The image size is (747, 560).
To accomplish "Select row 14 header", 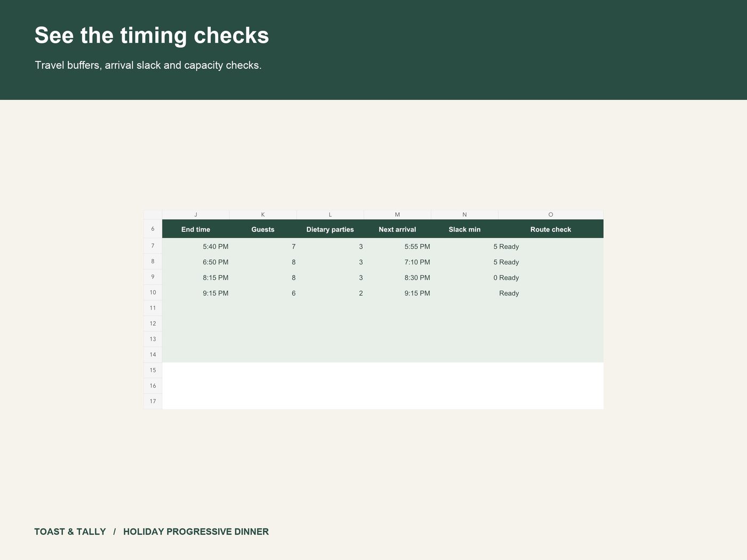I will coord(153,354).
